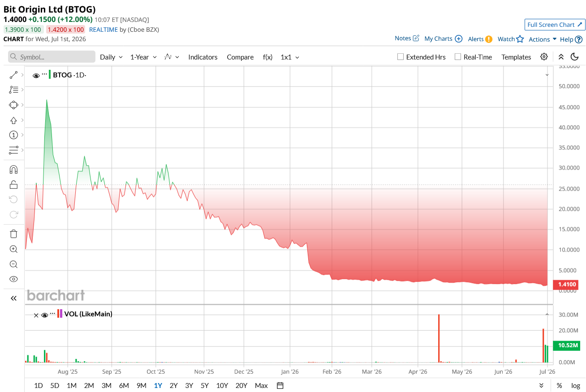Image resolution: width=586 pixels, height=392 pixels.
Task: Open the Fibonacci tools in the left toolbar
Action: pos(13,90)
